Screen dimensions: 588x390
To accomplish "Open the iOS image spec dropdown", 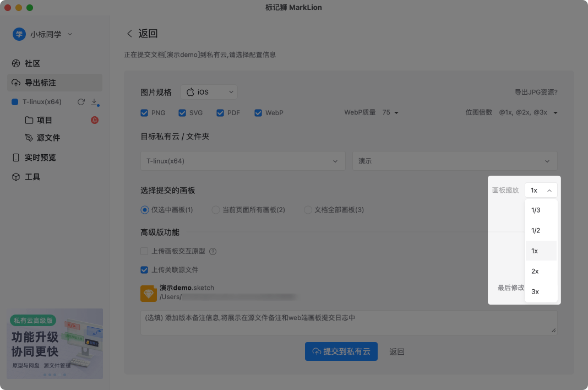I will 209,92.
